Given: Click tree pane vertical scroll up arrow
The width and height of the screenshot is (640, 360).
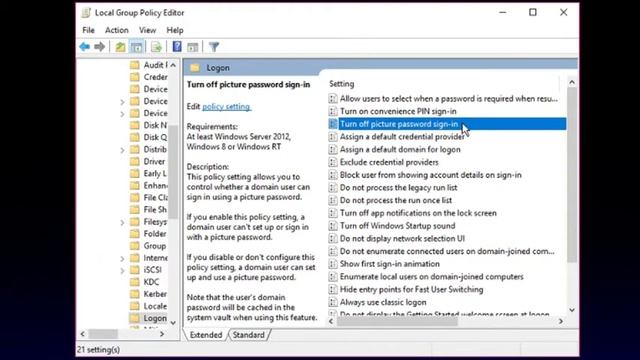Looking at the screenshot, I should [173, 65].
